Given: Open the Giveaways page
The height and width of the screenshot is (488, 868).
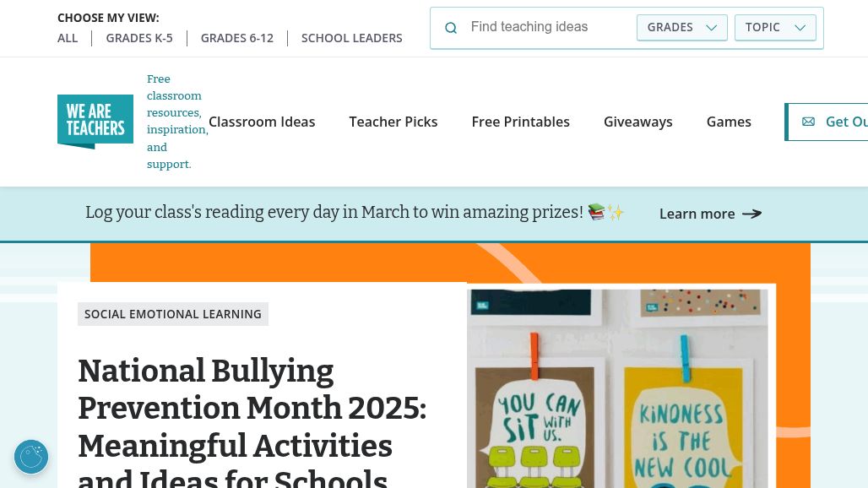Looking at the screenshot, I should click(x=637, y=122).
